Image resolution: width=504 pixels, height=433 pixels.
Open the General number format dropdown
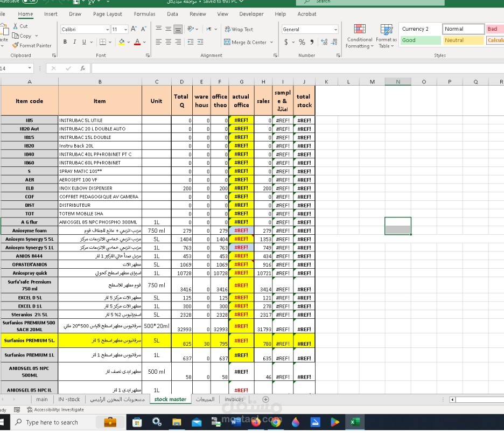point(335,29)
